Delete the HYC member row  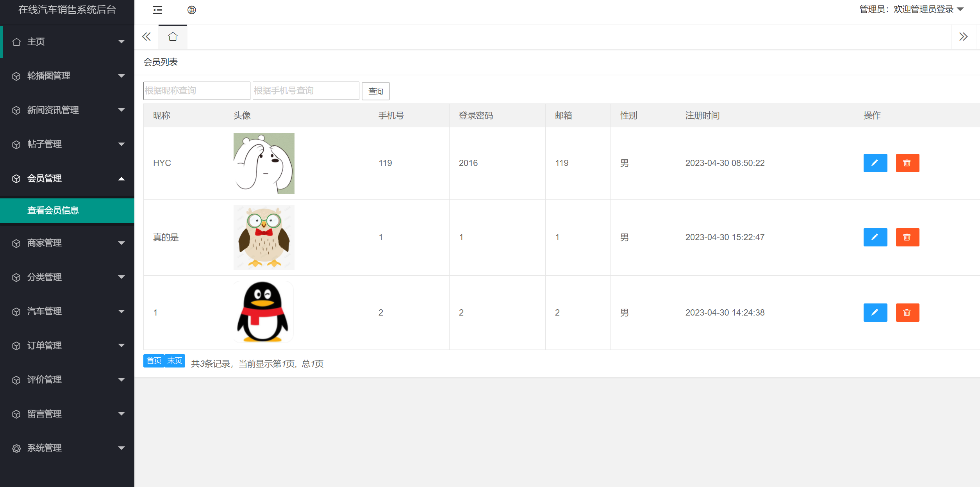coord(907,163)
